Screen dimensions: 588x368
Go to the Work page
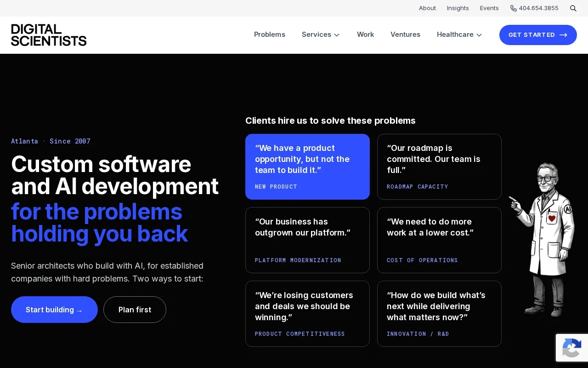366,34
